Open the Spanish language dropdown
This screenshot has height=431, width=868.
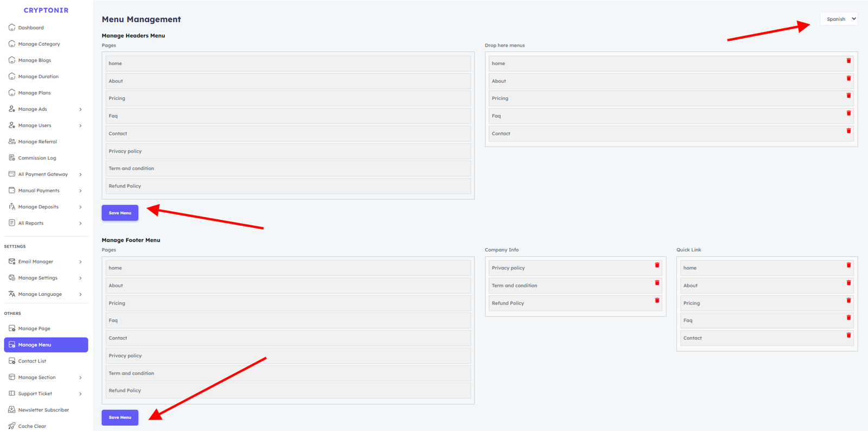pyautogui.click(x=839, y=19)
